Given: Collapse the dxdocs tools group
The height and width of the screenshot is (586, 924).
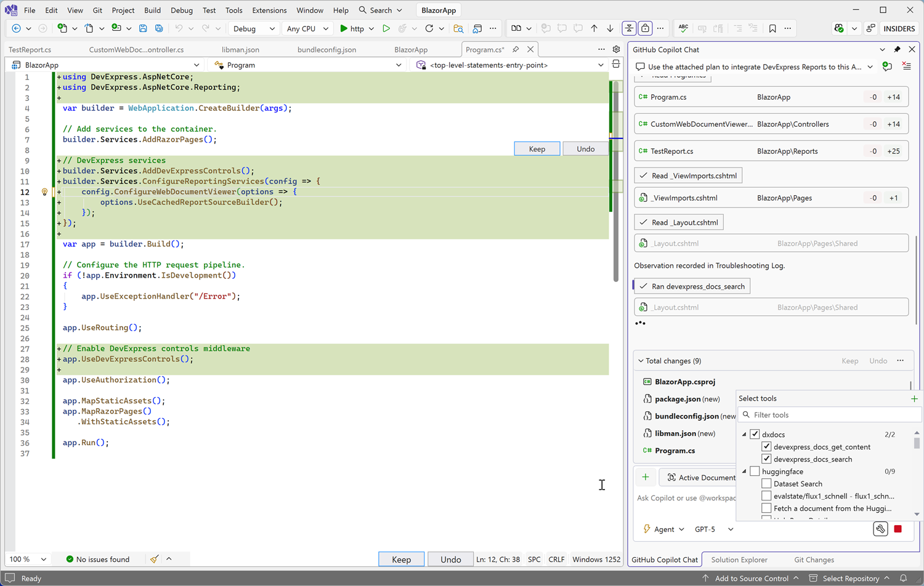Looking at the screenshot, I should (744, 434).
